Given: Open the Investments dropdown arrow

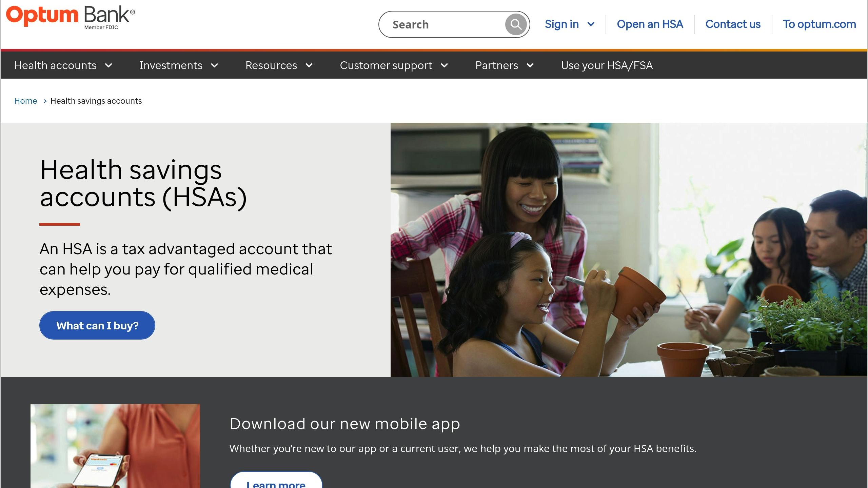Looking at the screenshot, I should [215, 65].
